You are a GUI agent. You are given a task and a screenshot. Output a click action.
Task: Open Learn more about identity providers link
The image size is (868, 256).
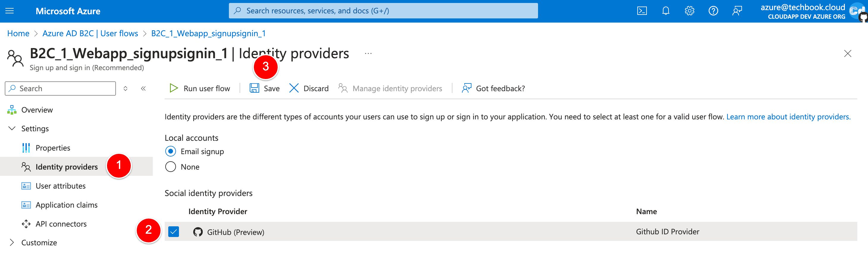(788, 117)
